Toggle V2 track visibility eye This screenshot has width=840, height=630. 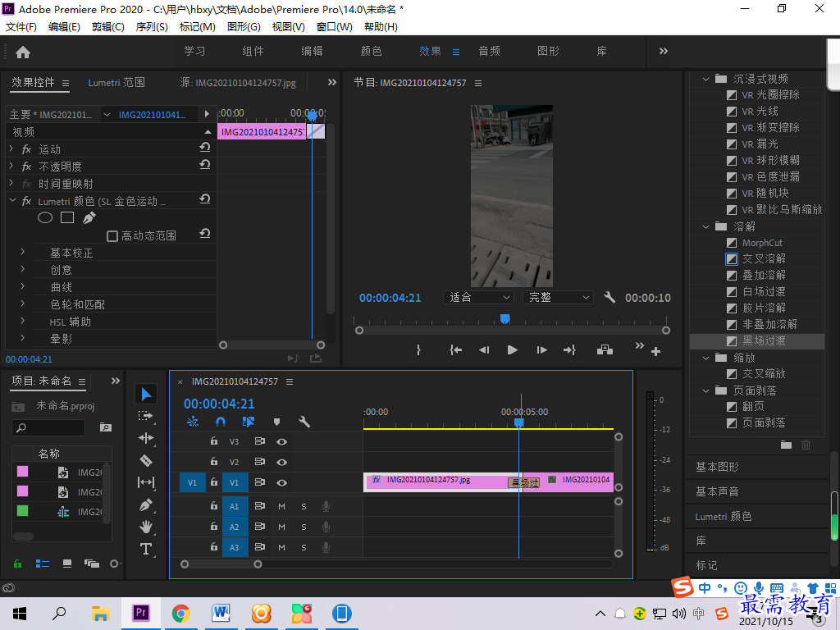[x=282, y=463]
